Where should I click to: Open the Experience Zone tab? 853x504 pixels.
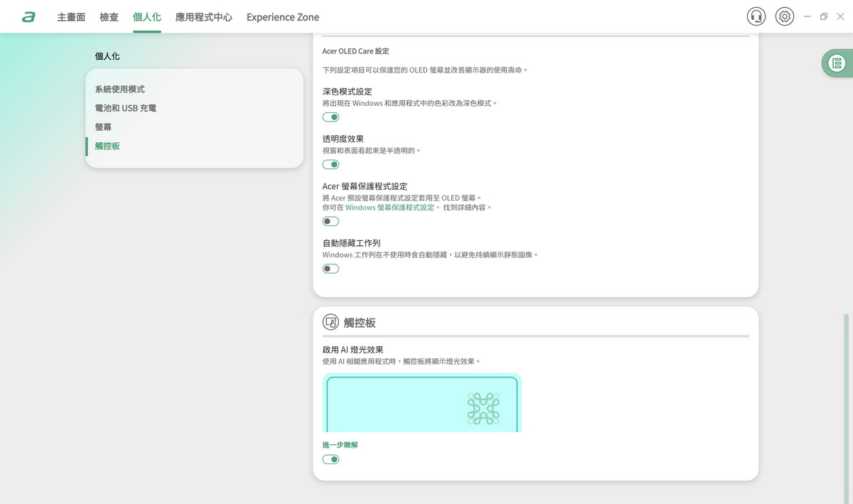point(283,17)
